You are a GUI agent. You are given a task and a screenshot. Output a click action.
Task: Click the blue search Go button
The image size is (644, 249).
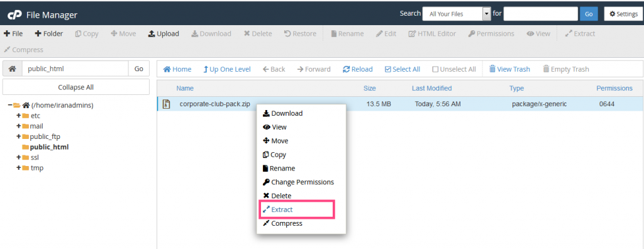[589, 14]
